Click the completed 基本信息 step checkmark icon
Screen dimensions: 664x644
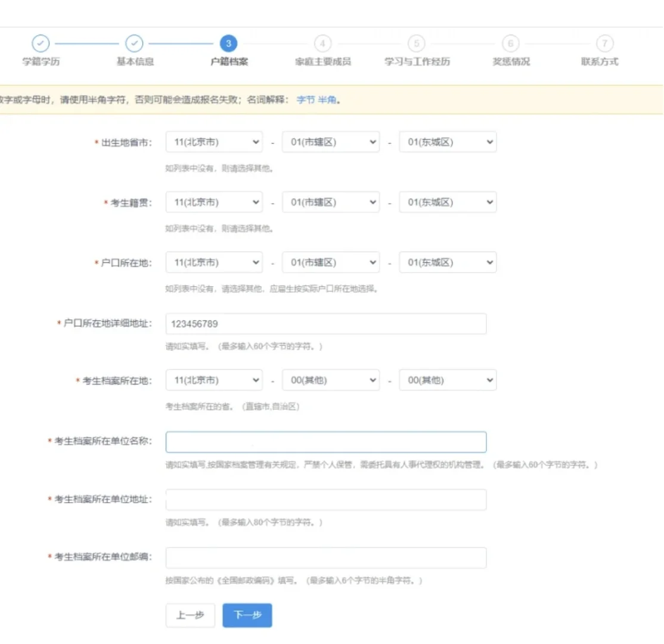click(135, 44)
